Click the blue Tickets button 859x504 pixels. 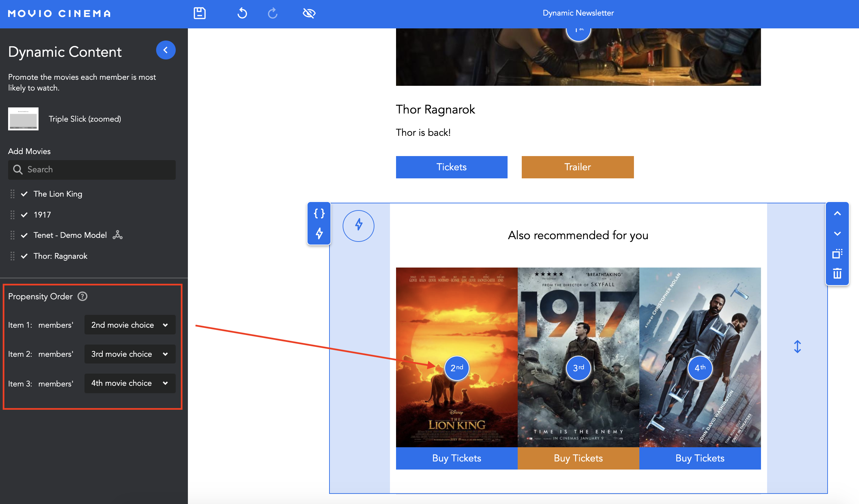[x=452, y=167]
